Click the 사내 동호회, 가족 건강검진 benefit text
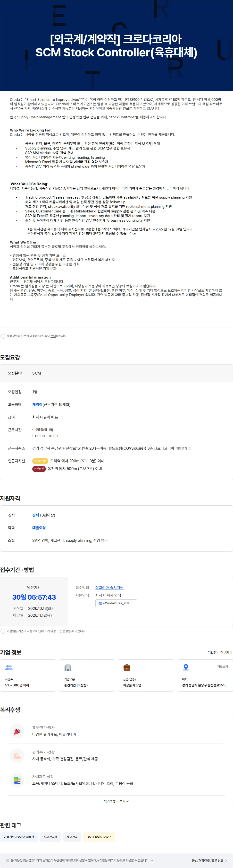Screen dimensions: 233x868 65,759
